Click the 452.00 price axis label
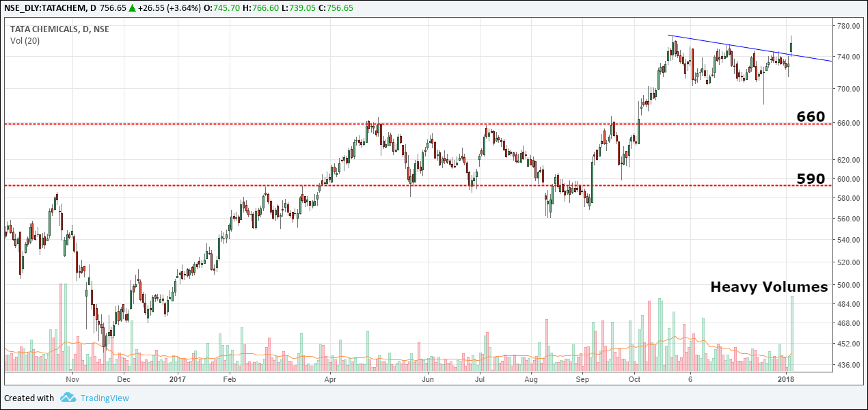The height and width of the screenshot is (410, 868). pyautogui.click(x=849, y=344)
